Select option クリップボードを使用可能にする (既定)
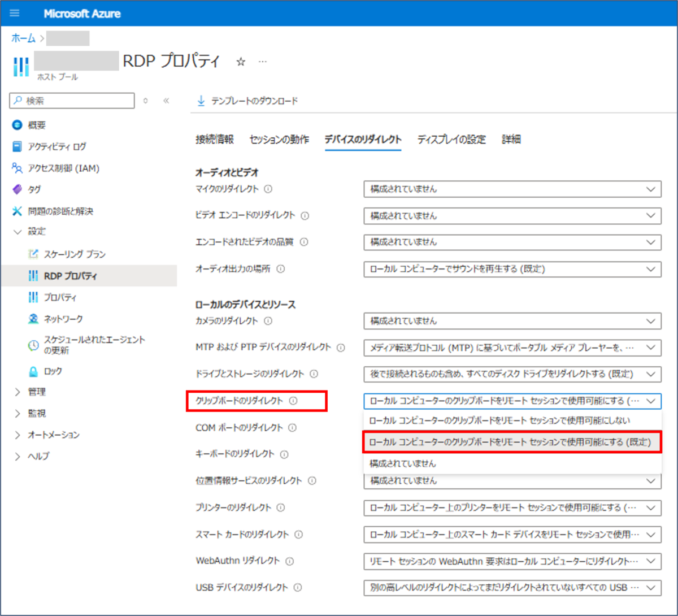 [x=512, y=443]
